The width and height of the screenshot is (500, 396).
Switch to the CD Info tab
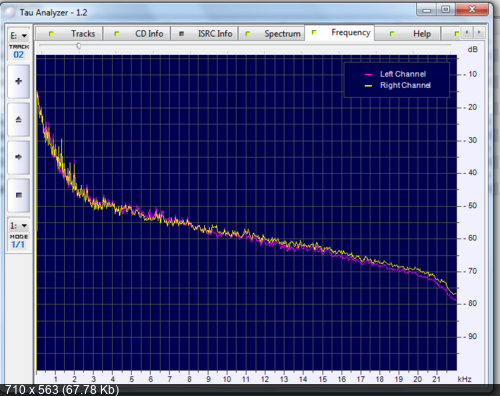click(137, 34)
